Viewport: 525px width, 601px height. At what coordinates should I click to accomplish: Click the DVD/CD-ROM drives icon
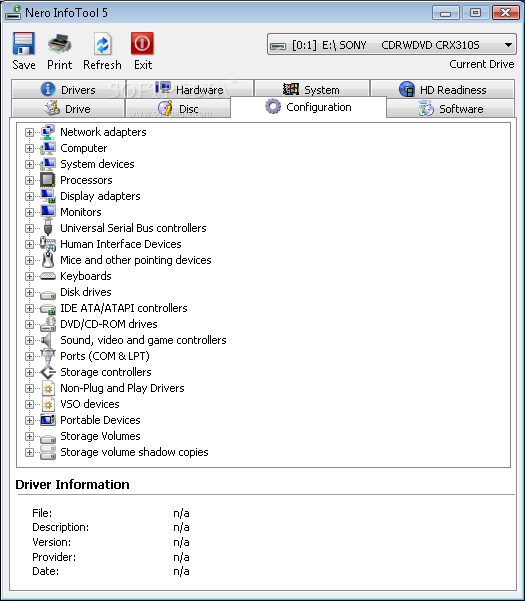[48, 324]
